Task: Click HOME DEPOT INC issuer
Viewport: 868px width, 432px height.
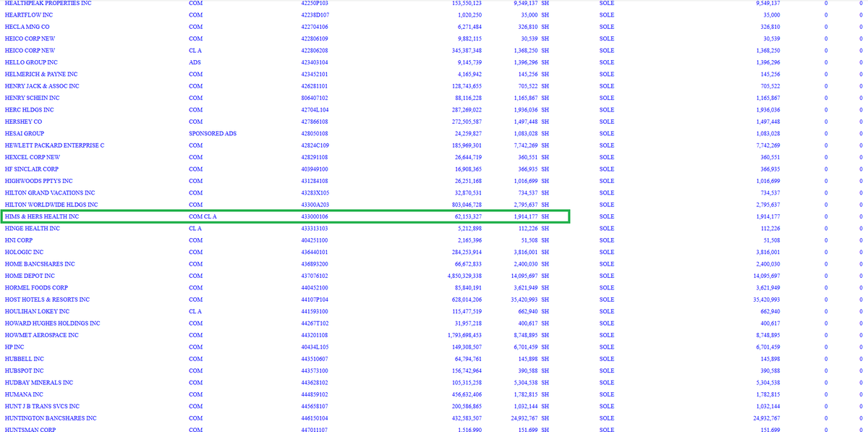Action: coord(30,276)
